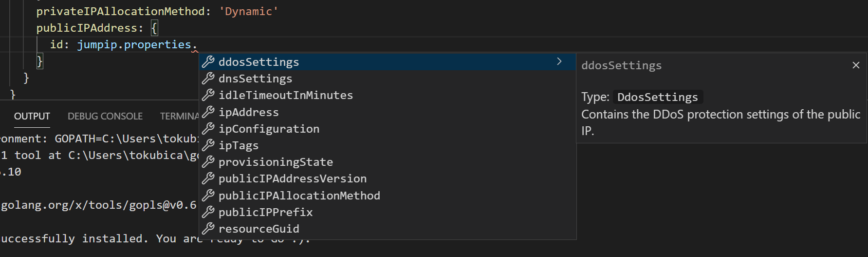
Task: Click the wrench icon beside provisioningState
Action: pyautogui.click(x=208, y=162)
